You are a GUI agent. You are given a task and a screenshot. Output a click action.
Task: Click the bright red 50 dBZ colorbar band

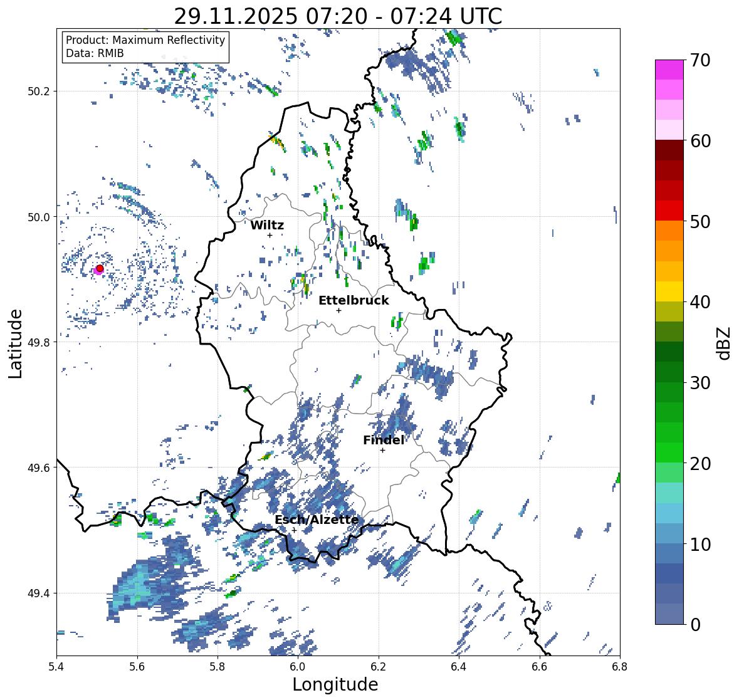click(x=669, y=211)
